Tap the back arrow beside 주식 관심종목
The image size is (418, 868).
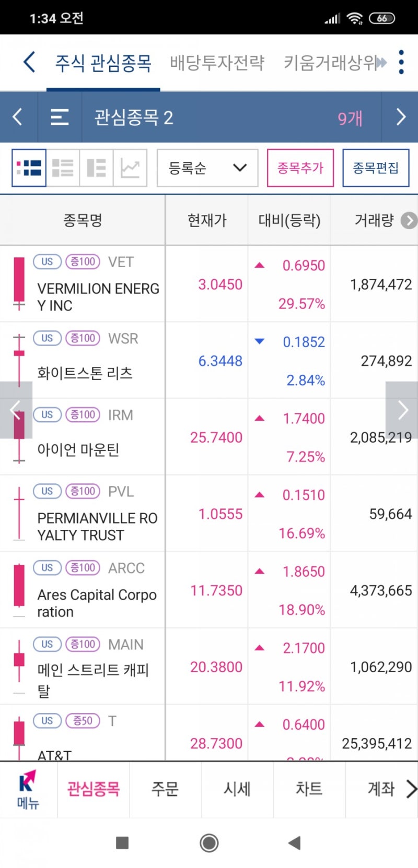tap(29, 63)
